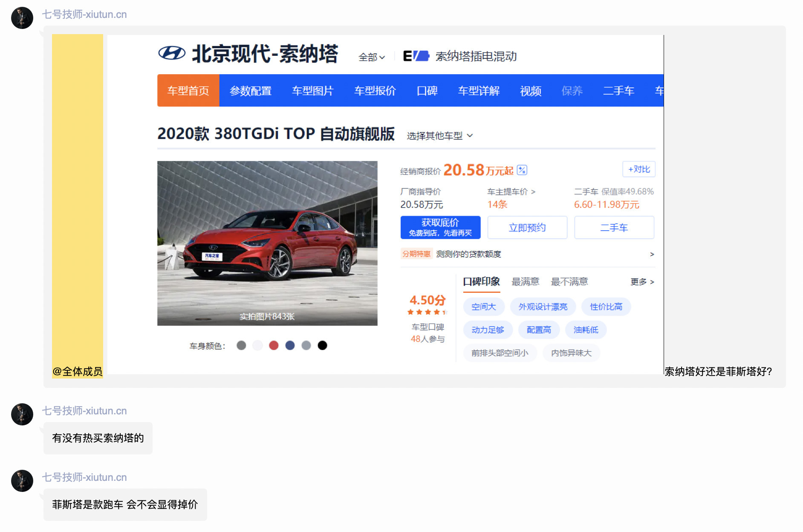Open the 全部 dropdown

tap(371, 57)
